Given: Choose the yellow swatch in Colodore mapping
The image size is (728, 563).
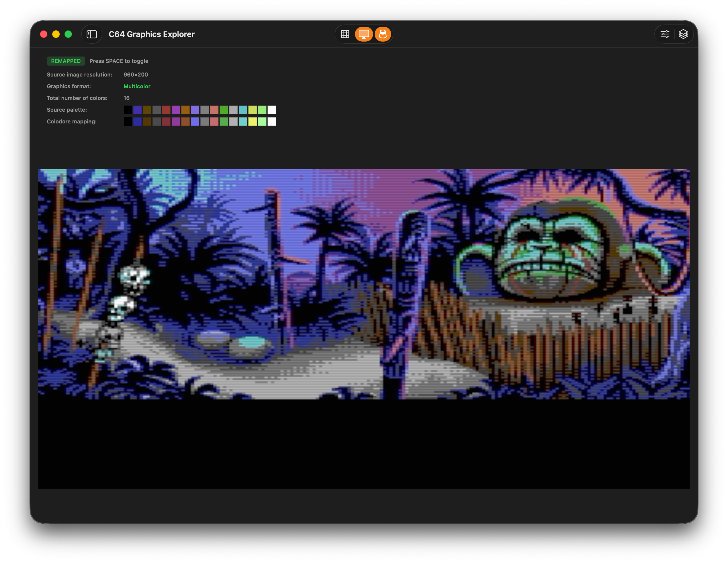Looking at the screenshot, I should pos(253,122).
